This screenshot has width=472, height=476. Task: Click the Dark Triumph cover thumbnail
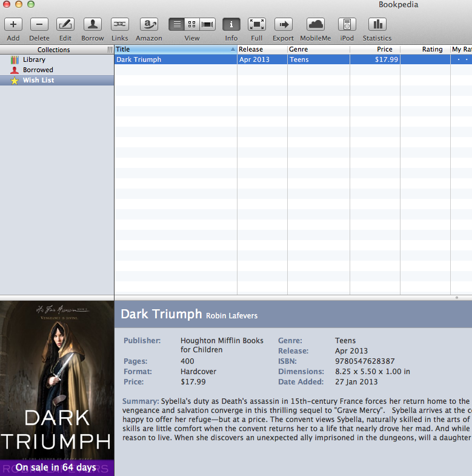tap(57, 388)
